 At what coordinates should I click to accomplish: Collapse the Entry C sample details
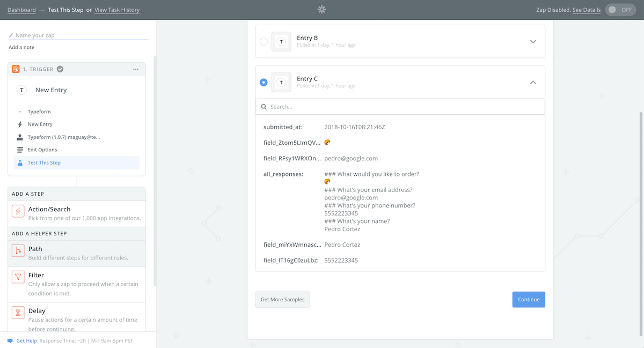533,82
